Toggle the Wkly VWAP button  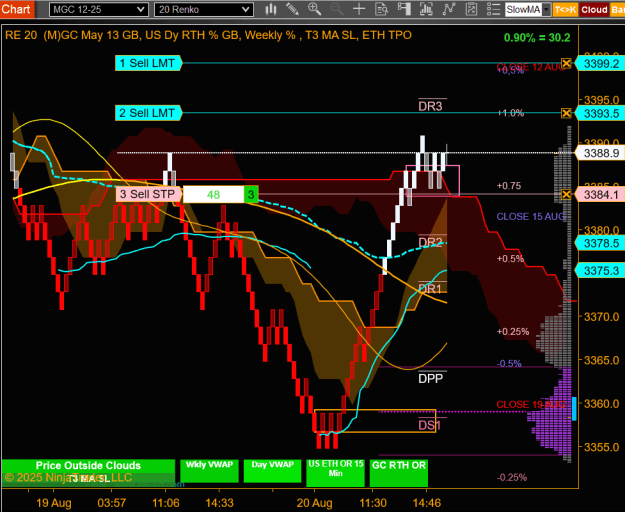click(x=209, y=471)
